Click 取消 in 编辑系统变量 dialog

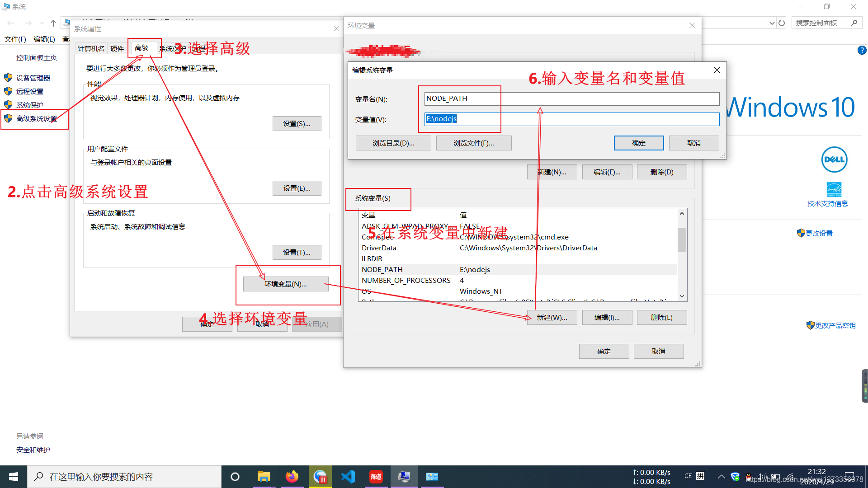694,143
